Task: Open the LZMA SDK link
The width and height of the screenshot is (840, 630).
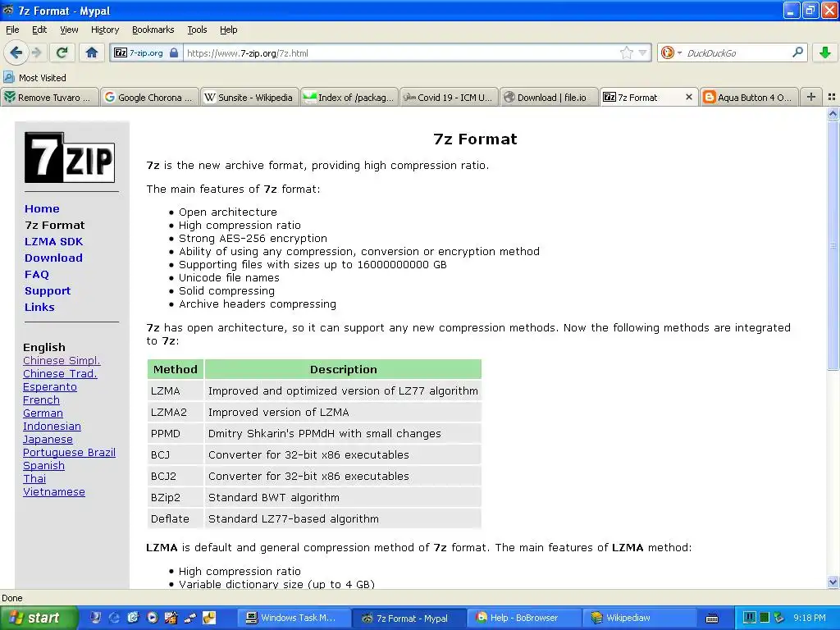Action: [53, 241]
